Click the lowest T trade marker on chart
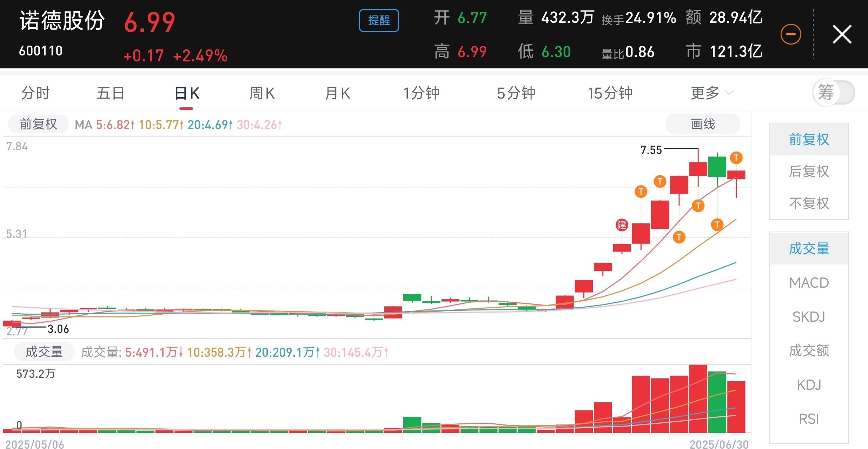Image resolution: width=868 pixels, height=449 pixels. (x=679, y=237)
